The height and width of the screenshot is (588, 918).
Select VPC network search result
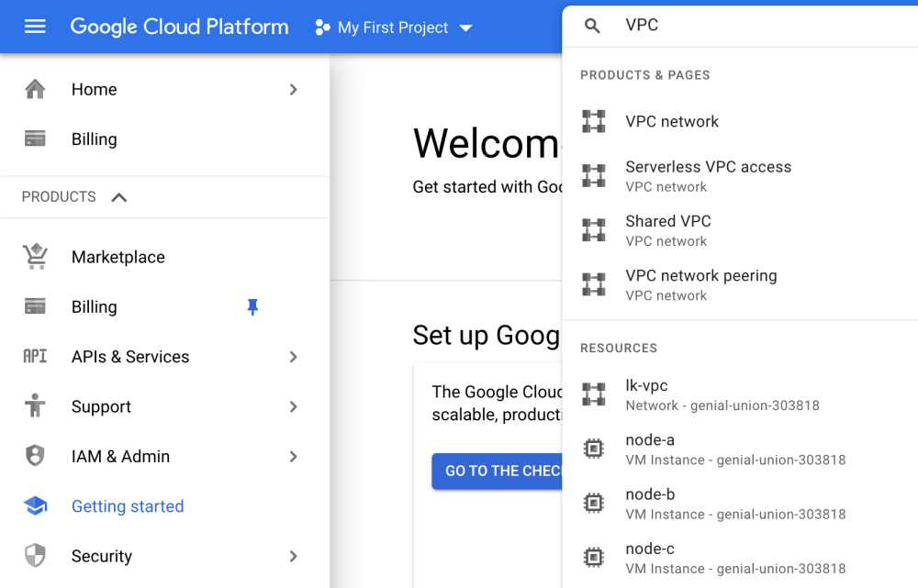[672, 121]
